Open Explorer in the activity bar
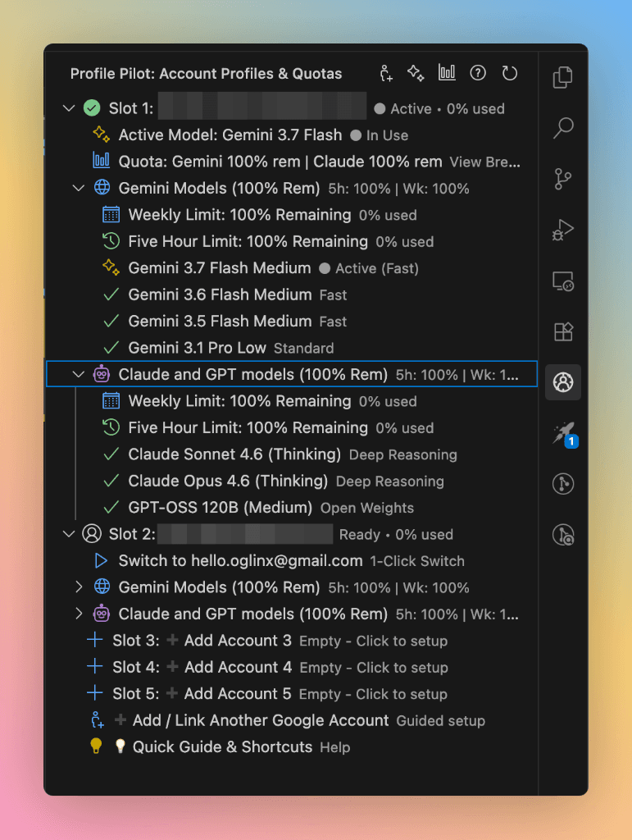The image size is (632, 840). 563,78
